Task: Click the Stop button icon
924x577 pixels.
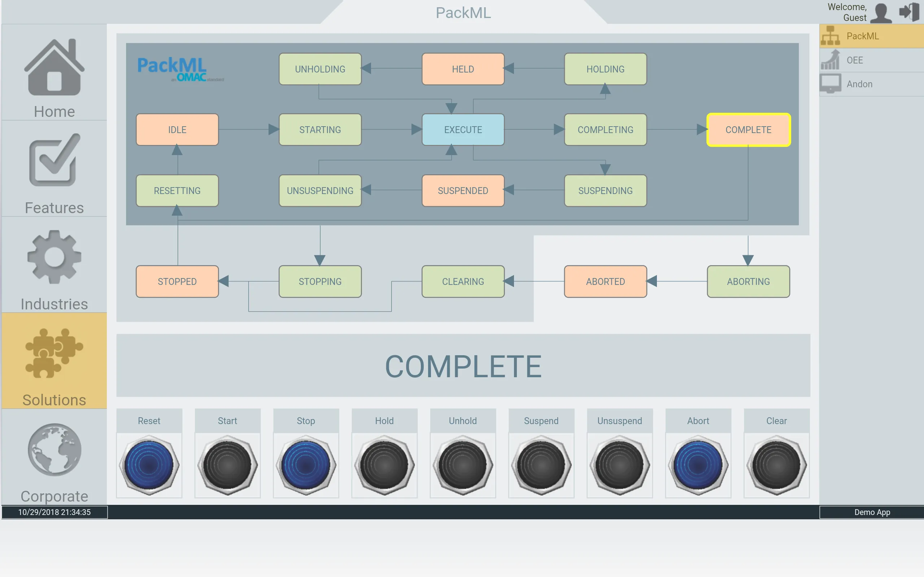Action: (305, 464)
